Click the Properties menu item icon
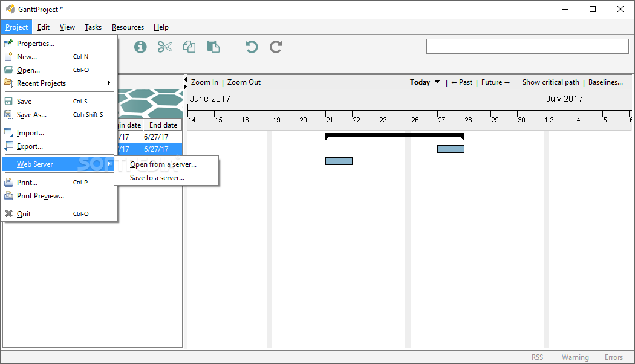Image resolution: width=635 pixels, height=364 pixels. click(x=8, y=43)
